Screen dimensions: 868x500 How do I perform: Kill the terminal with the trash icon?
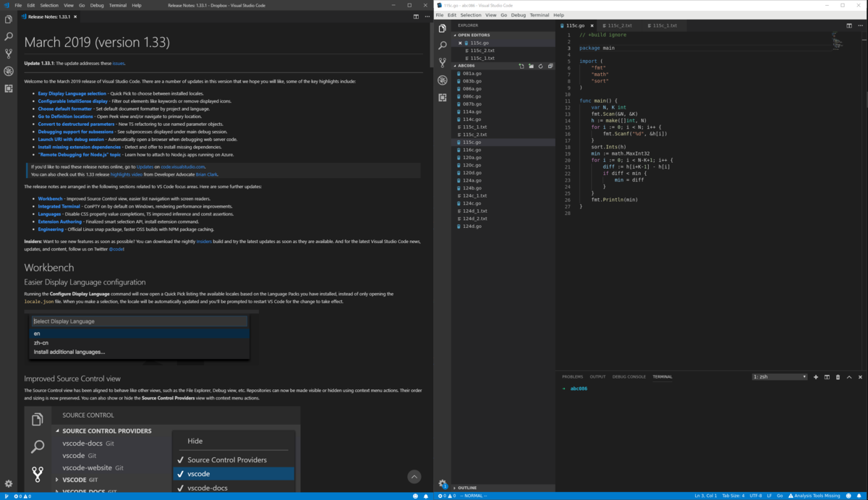coord(838,377)
